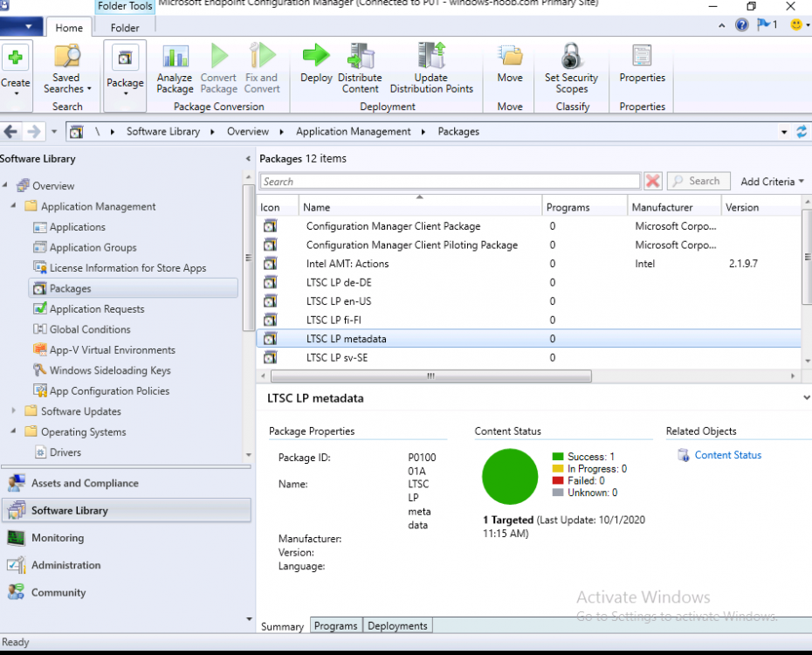Collapse the Overview tree node
Viewport: 812px width, 655px height.
click(x=5, y=185)
